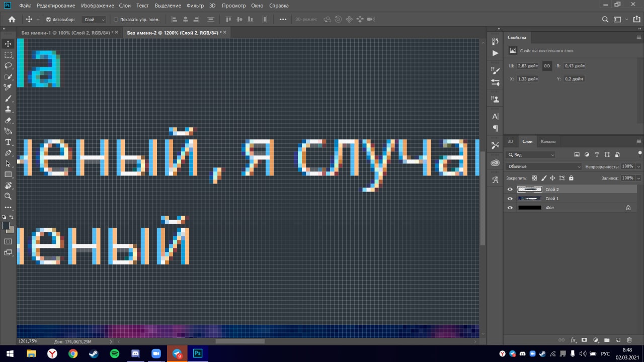This screenshot has height=362, width=644.
Task: Open the Фильтр menu
Action: [195, 6]
